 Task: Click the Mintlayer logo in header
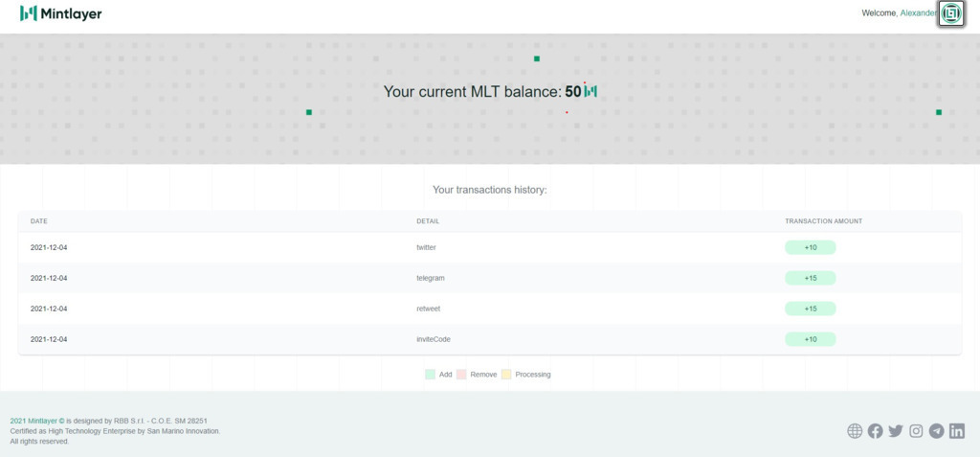61,13
